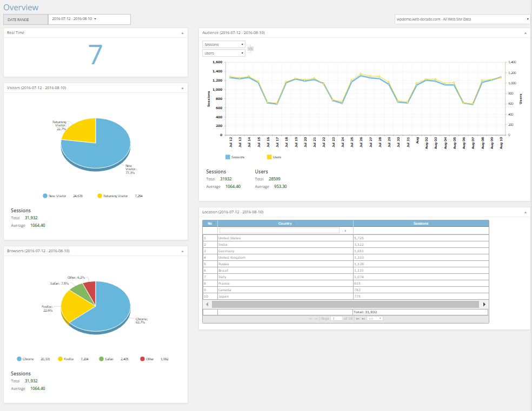This screenshot has height=411, width=532.
Task: Go to next page in Location pager
Action: tap(358, 319)
